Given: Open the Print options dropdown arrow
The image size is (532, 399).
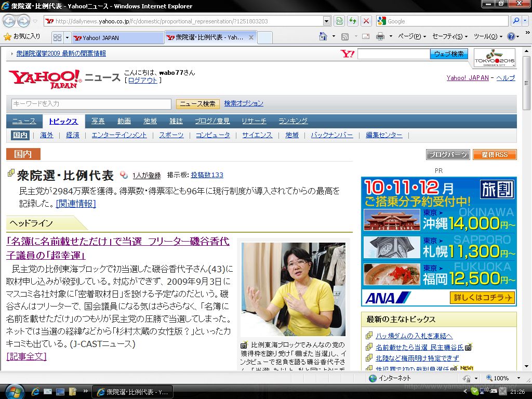Looking at the screenshot, I should [391, 36].
